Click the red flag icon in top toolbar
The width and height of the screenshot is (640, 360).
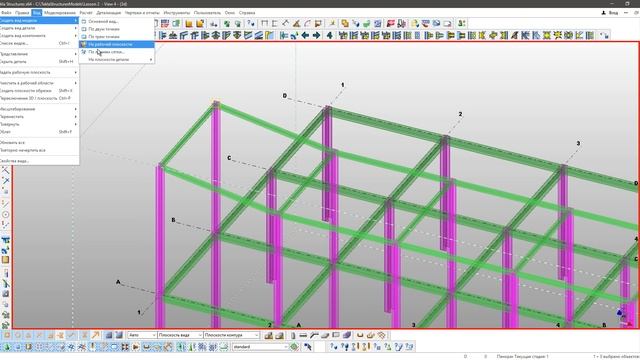391,24
